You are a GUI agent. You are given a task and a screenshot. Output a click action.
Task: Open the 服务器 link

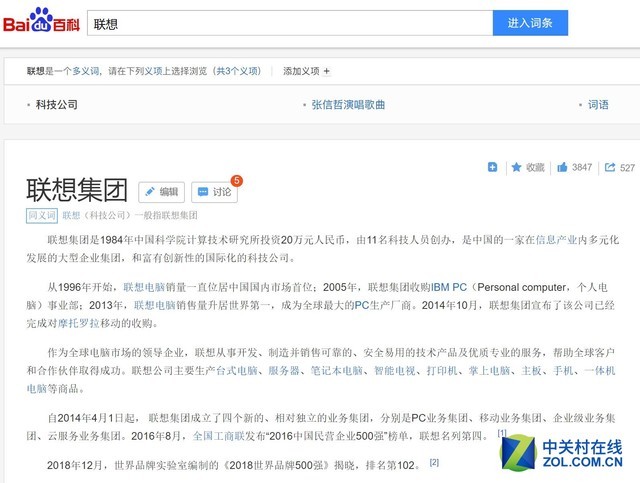click(284, 370)
